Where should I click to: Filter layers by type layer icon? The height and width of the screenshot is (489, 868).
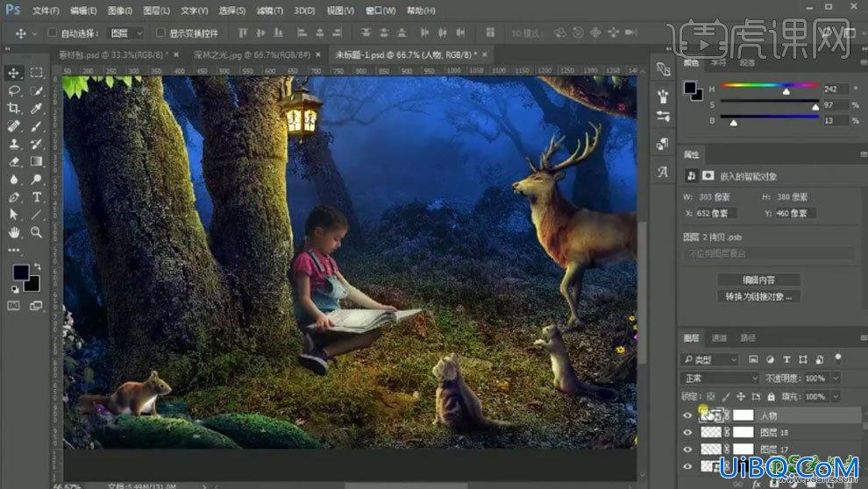(786, 359)
